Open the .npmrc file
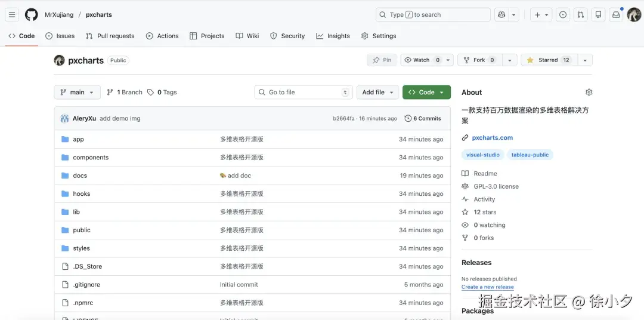Viewport: 644px width, 320px height. 83,303
